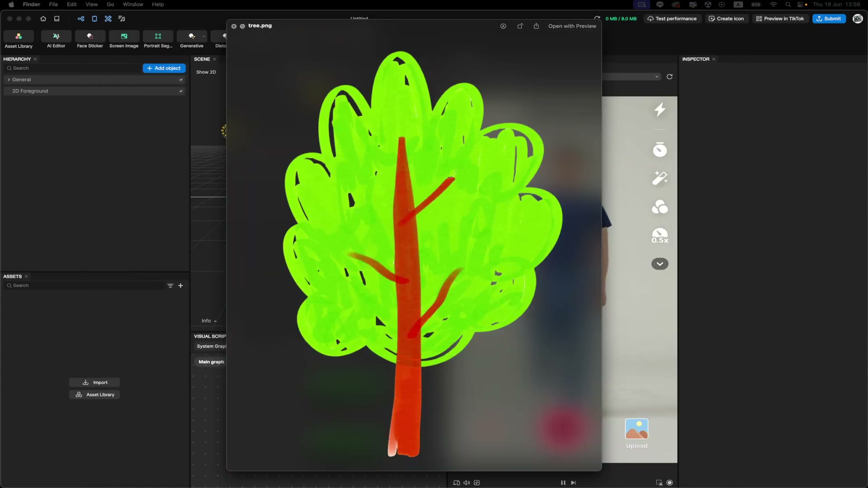Click Open with Preview button
The width and height of the screenshot is (868, 488).
tap(572, 26)
